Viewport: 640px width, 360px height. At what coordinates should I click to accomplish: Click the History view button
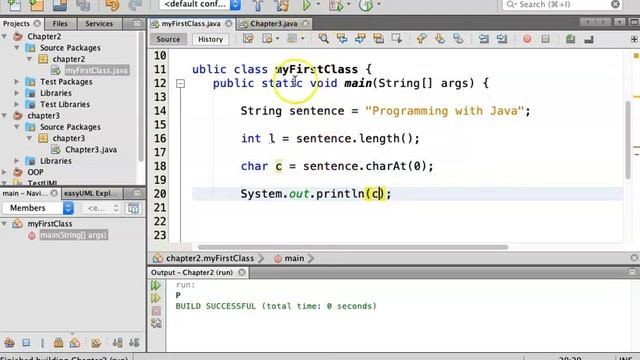(x=210, y=39)
